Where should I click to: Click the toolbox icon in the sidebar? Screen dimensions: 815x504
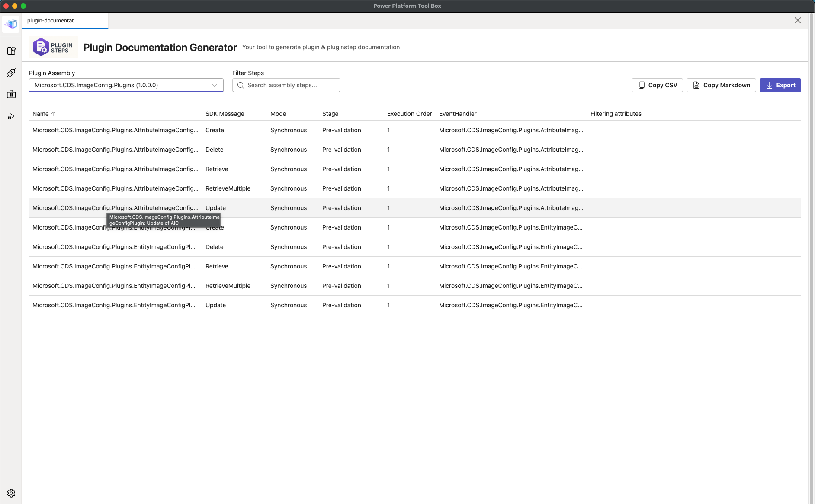(x=11, y=94)
